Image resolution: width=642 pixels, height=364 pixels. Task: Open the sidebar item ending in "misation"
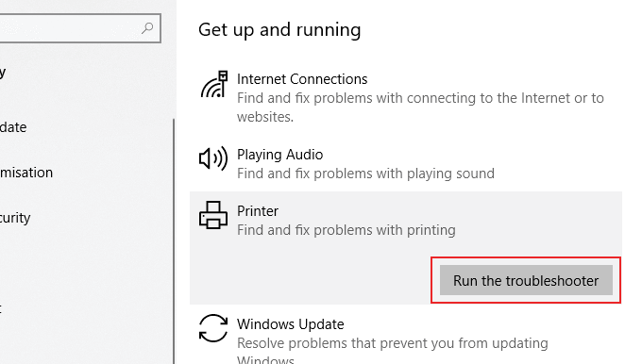coord(26,173)
